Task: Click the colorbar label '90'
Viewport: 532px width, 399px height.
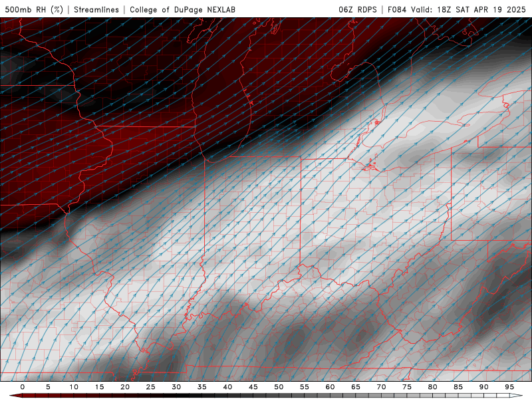Action: [484, 387]
